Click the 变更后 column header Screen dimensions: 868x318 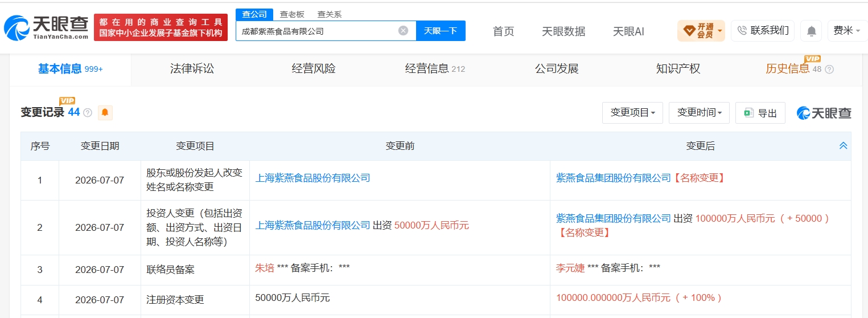pyautogui.click(x=700, y=146)
